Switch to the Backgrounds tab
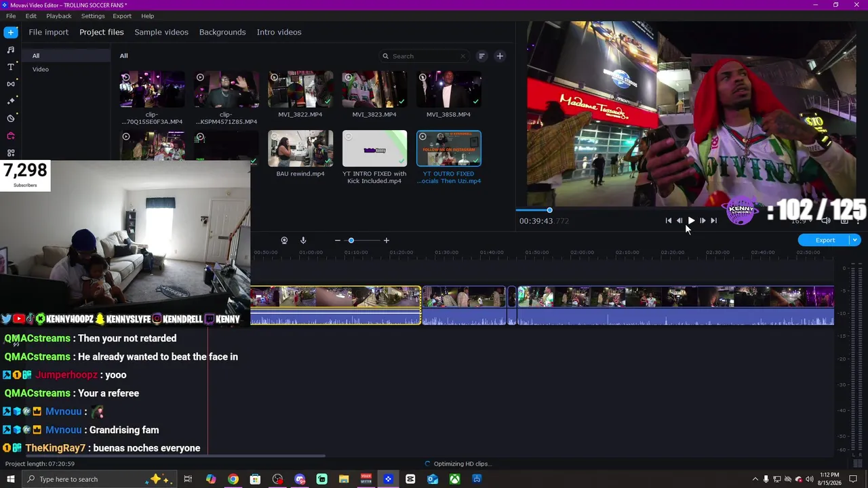This screenshot has width=868, height=488. tap(222, 32)
